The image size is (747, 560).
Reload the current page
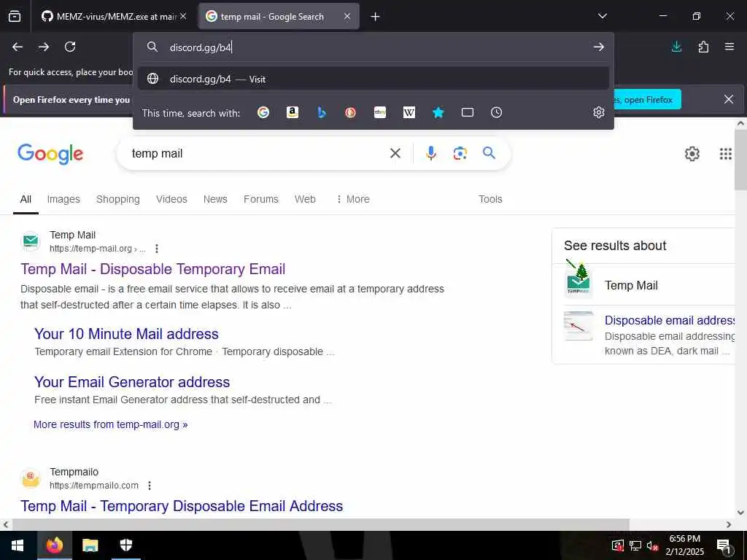click(x=70, y=47)
